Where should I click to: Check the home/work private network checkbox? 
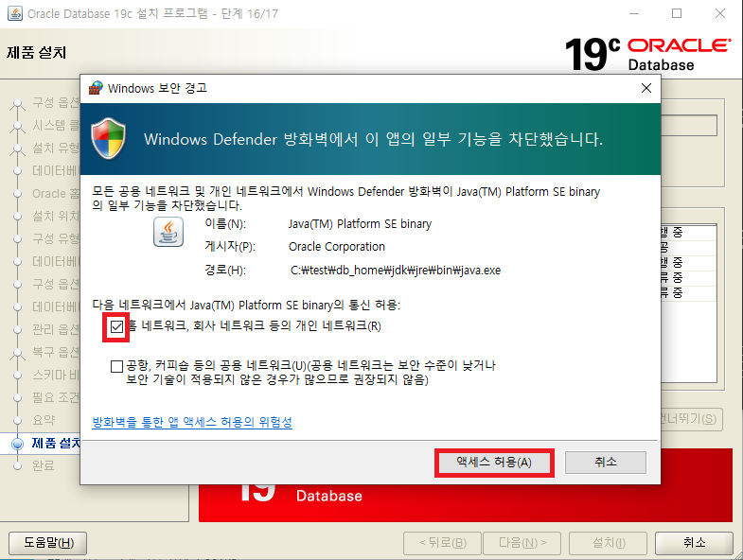click(x=116, y=326)
